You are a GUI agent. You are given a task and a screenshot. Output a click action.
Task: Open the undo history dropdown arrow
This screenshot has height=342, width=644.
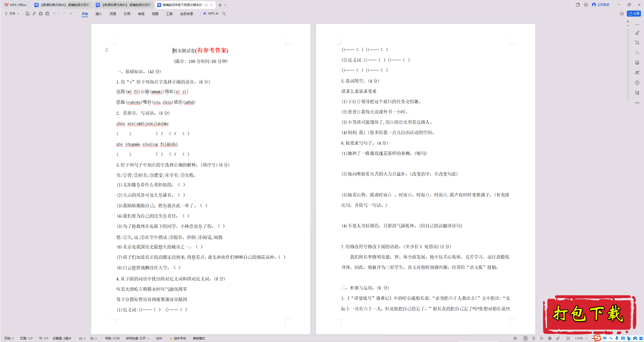click(x=58, y=14)
